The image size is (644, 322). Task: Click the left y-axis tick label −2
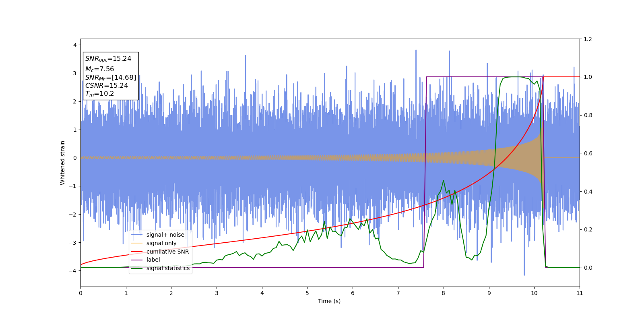pos(73,215)
